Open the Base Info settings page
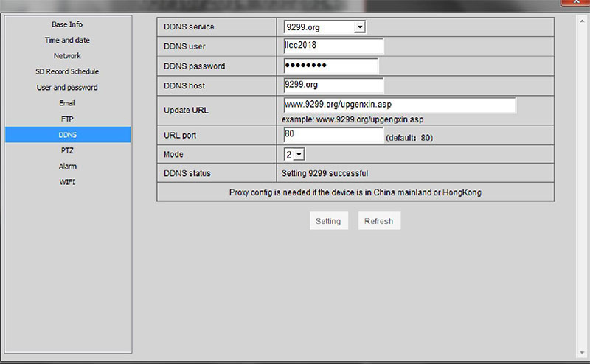590x364 pixels. pyautogui.click(x=67, y=24)
